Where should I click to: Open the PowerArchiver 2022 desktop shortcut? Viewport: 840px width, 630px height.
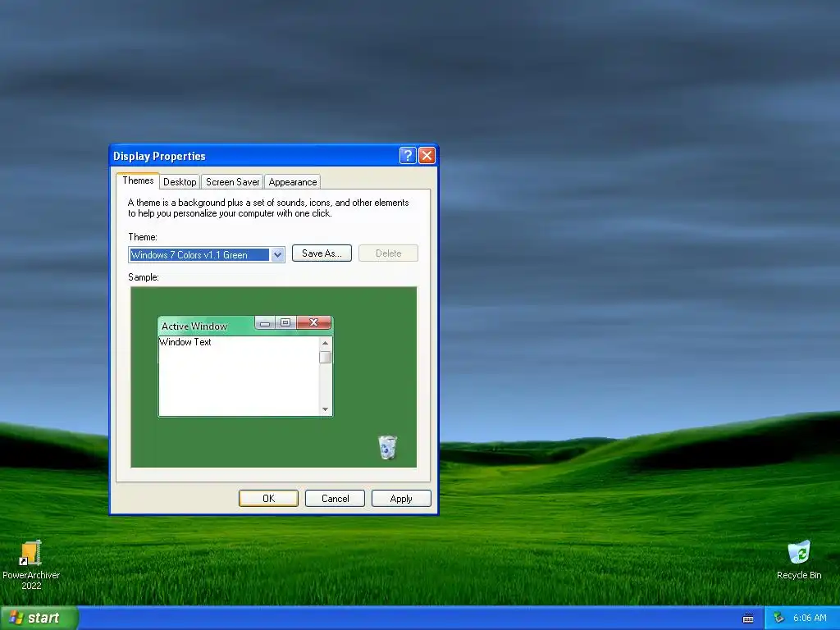(x=30, y=564)
